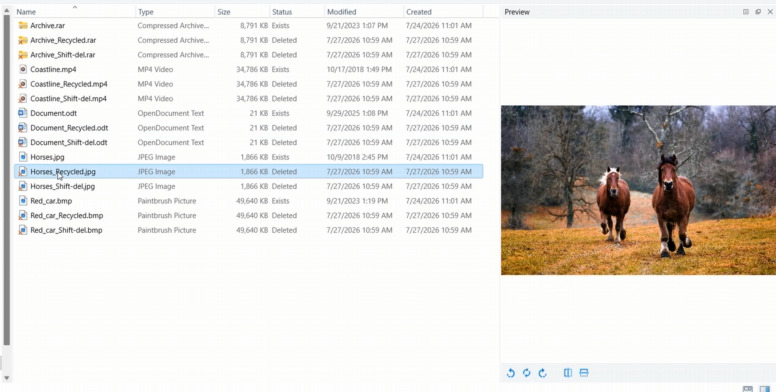Click the Document_Recycled.odt file icon
776x392 pixels.
[x=23, y=128]
